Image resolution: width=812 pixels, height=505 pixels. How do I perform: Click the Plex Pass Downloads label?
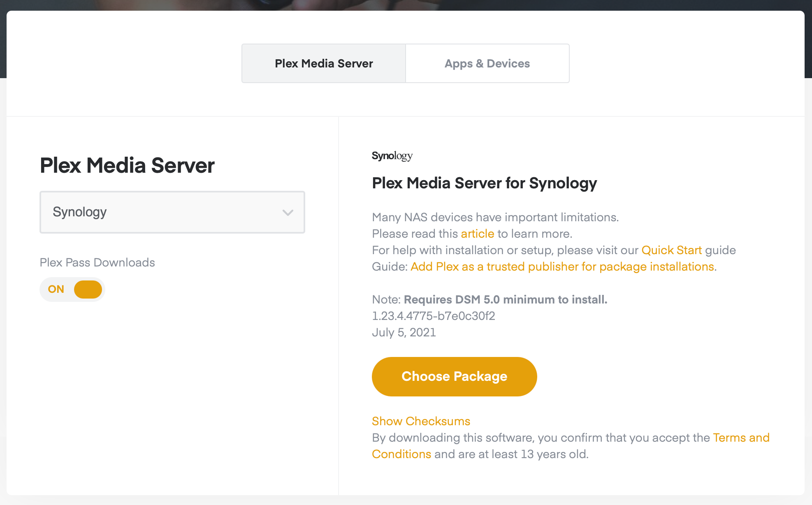(97, 262)
